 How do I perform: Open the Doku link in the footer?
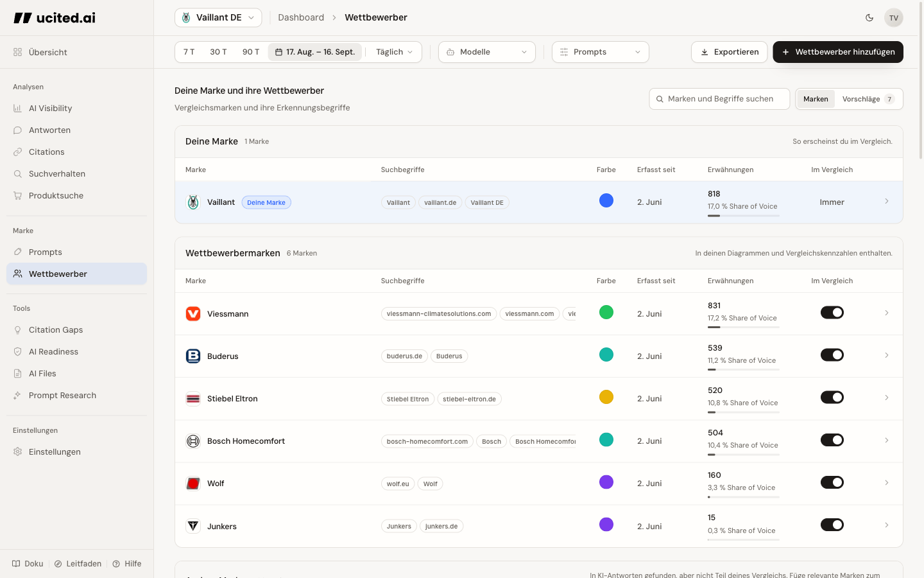[x=28, y=564]
